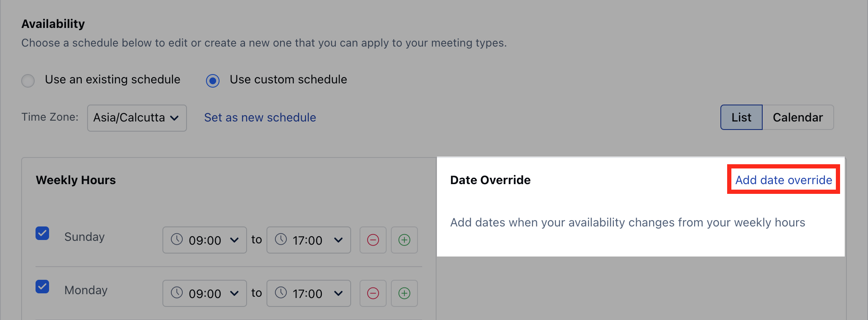Uncheck the Monday checkbox
Image resolution: width=868 pixels, height=320 pixels.
42,287
